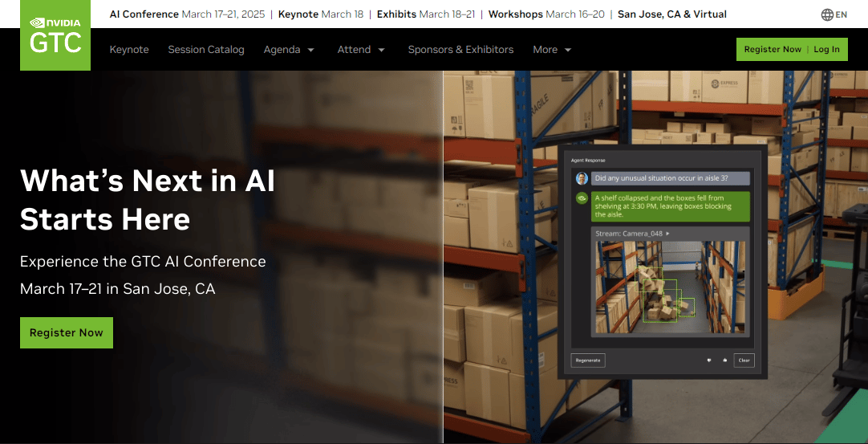Click the NVIDIA agent avatar icon
The width and height of the screenshot is (868, 444).
point(582,198)
